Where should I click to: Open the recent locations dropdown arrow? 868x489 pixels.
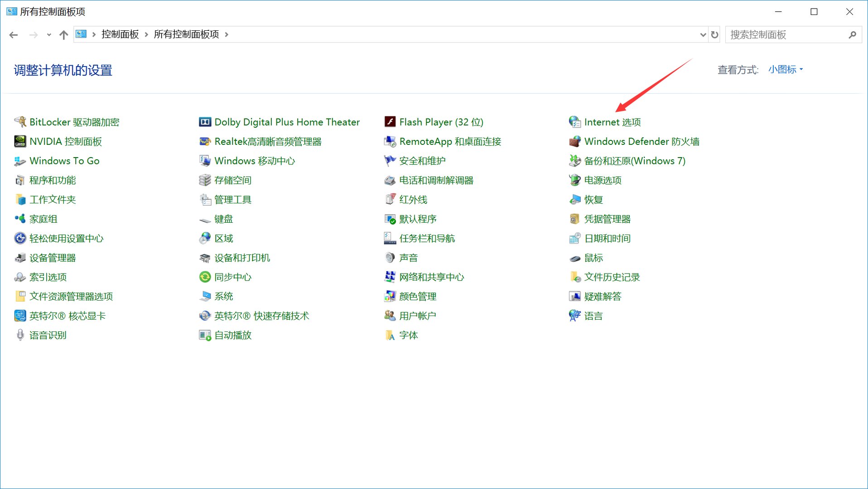point(49,35)
